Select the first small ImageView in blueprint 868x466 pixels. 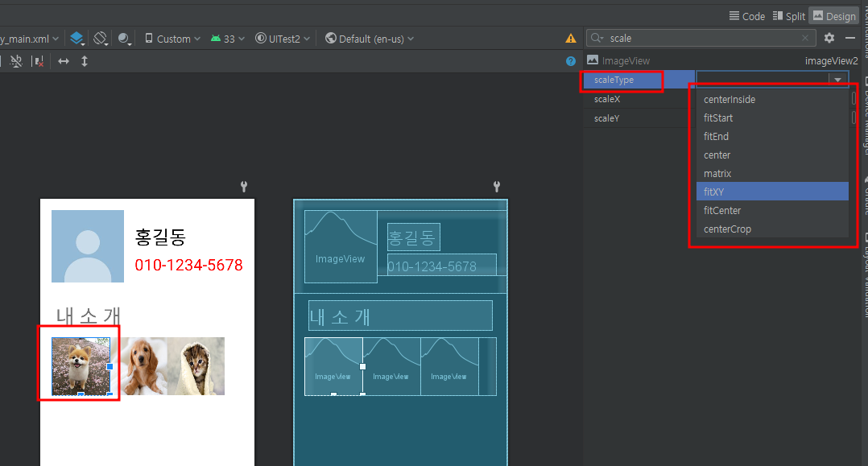coord(333,366)
